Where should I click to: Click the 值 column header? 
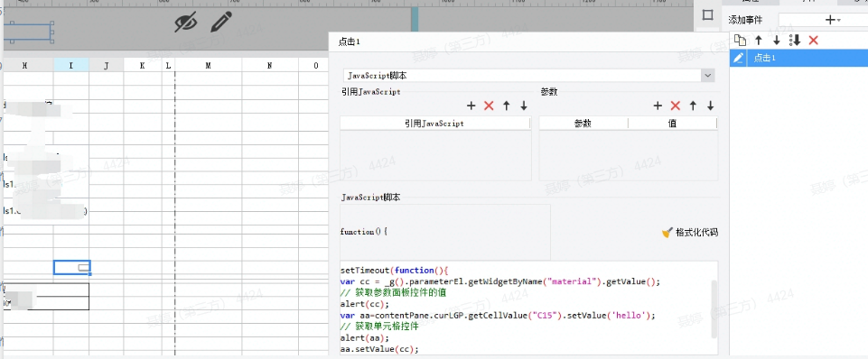click(x=672, y=124)
